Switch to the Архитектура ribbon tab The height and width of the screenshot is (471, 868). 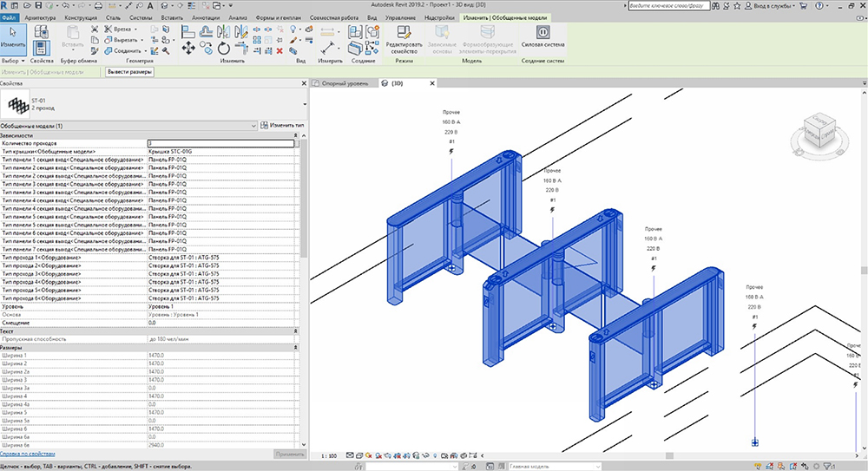click(39, 16)
